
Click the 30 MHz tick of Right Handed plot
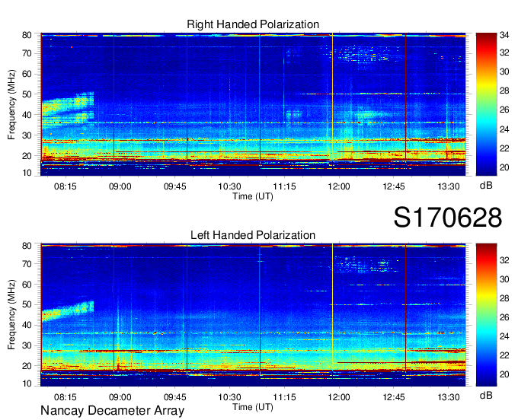point(27,135)
